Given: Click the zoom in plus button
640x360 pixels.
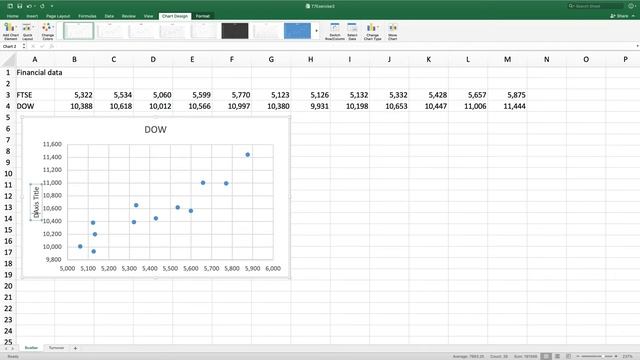Looking at the screenshot, I should click(x=616, y=356).
